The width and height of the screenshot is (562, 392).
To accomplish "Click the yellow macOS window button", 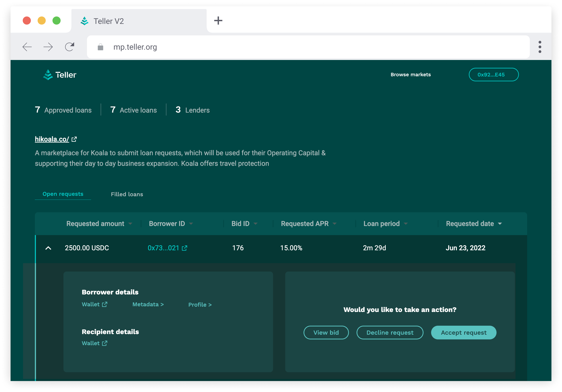I will coord(42,21).
